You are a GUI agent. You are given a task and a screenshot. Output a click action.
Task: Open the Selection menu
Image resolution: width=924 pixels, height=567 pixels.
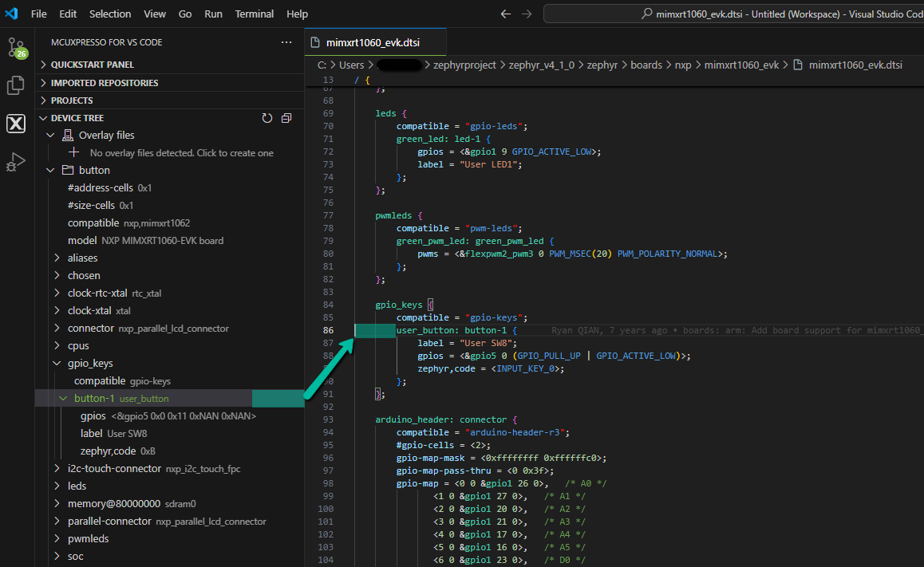click(x=110, y=14)
